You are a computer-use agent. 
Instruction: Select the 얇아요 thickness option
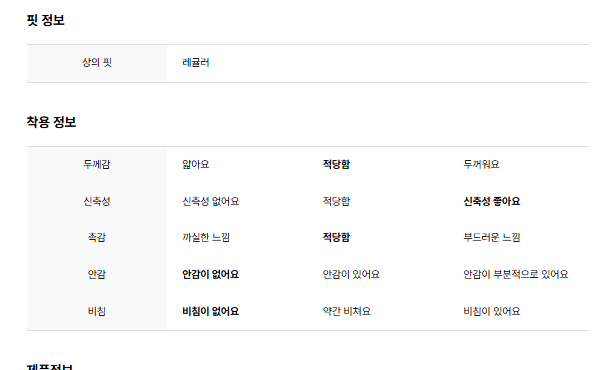pyautogui.click(x=196, y=164)
